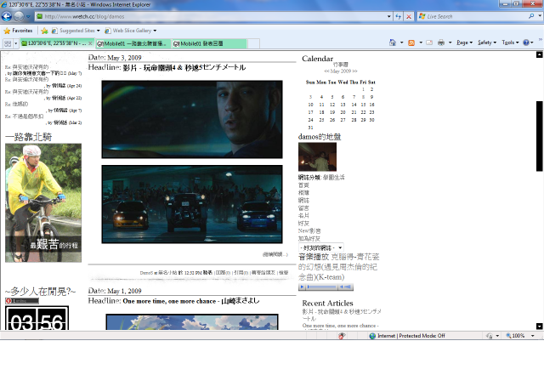Viewport: 544px width, 392px height.
Task: Open the Favorites center
Action: pyautogui.click(x=18, y=31)
